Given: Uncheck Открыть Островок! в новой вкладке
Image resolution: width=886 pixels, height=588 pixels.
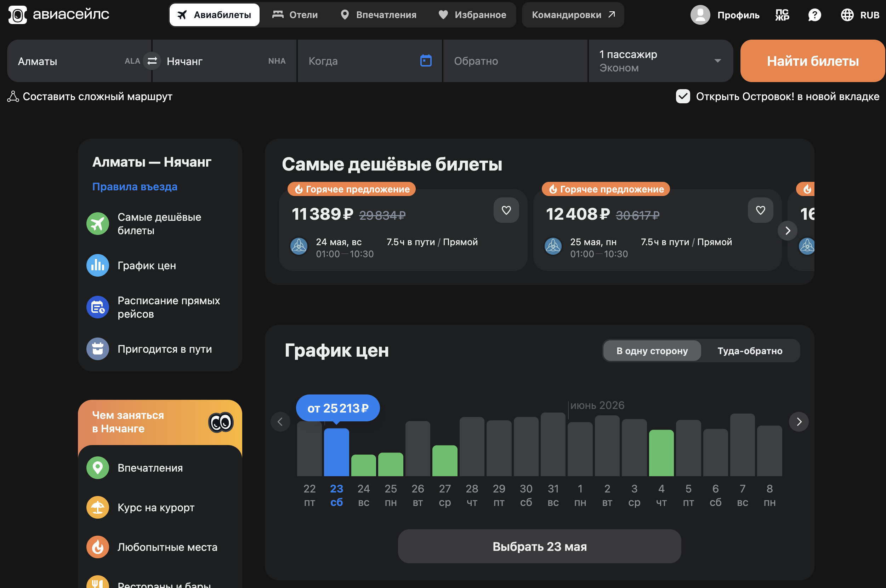Looking at the screenshot, I should click(x=683, y=96).
